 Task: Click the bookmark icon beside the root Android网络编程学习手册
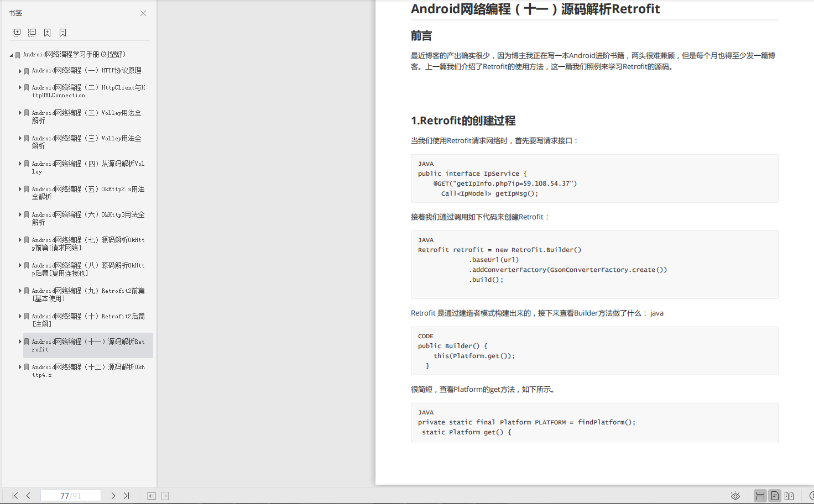tap(18, 55)
